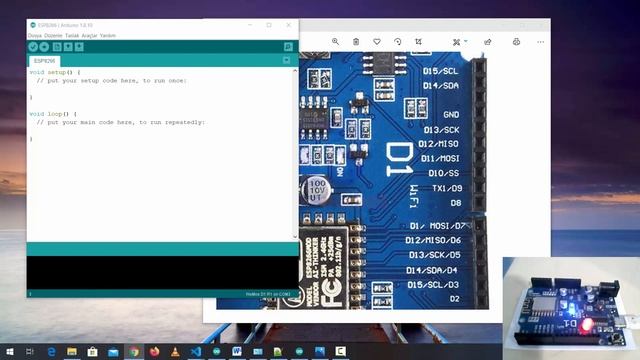Create a new sketch with New icon

click(x=57, y=47)
